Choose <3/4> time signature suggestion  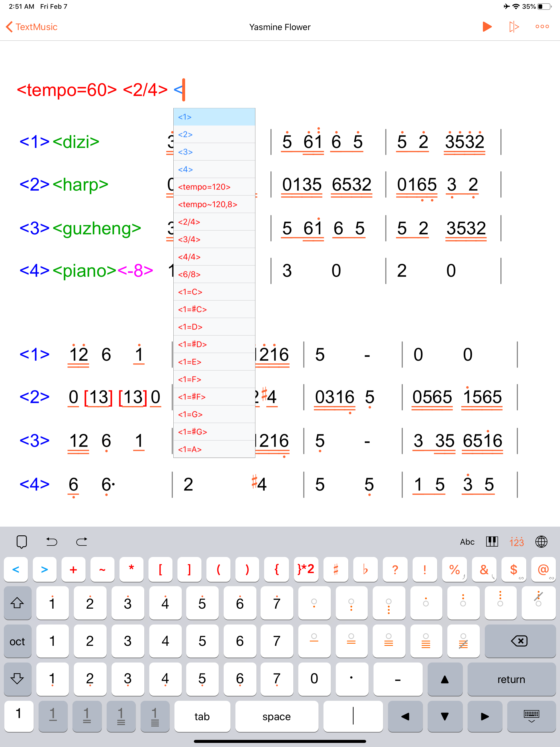[214, 240]
